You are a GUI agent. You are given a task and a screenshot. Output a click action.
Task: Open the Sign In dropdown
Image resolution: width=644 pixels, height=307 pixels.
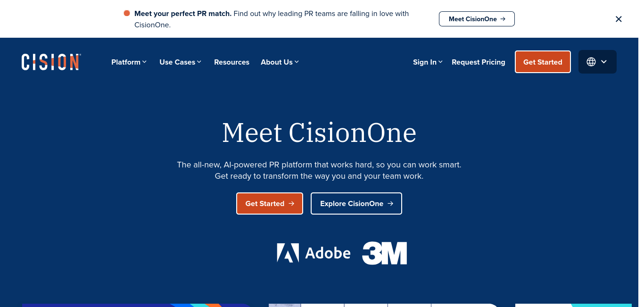point(428,62)
